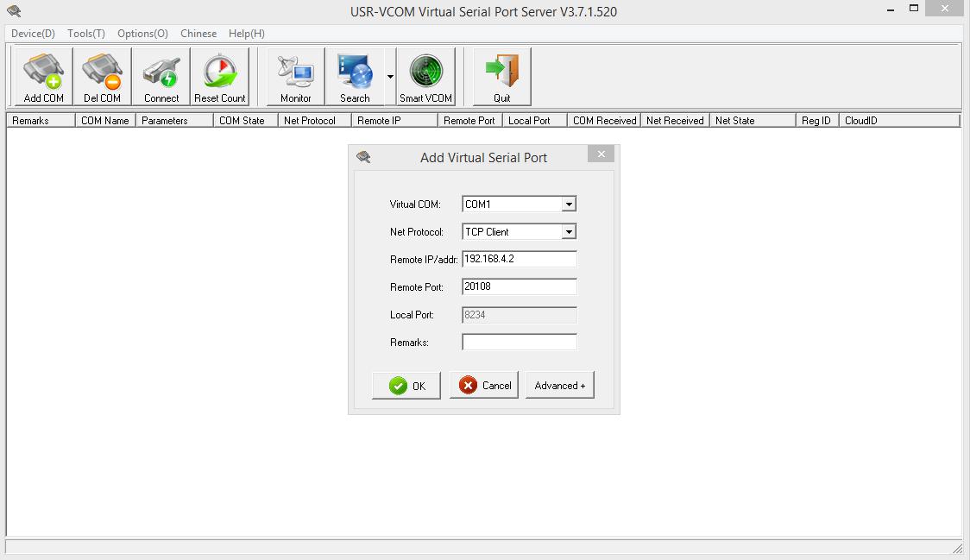
Task: Click the Remote Port column header
Action: pos(470,121)
